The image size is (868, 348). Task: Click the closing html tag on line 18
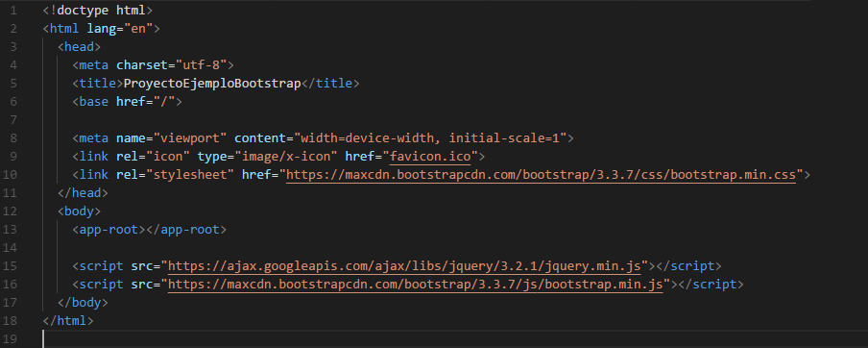coord(68,321)
